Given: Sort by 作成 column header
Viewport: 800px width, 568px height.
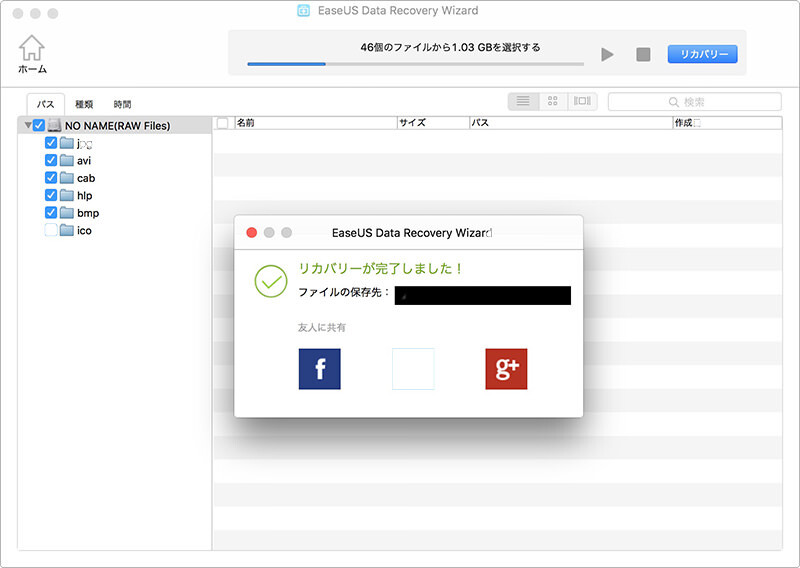Looking at the screenshot, I should [727, 123].
